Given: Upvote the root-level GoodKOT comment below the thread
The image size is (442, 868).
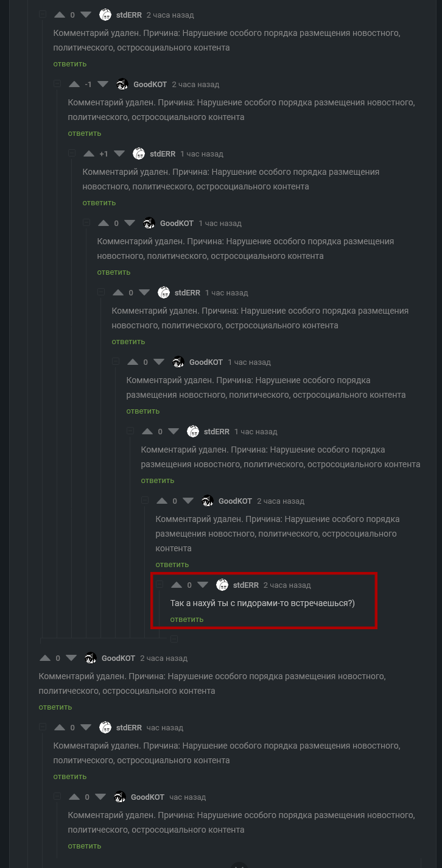Looking at the screenshot, I should pyautogui.click(x=45, y=658).
